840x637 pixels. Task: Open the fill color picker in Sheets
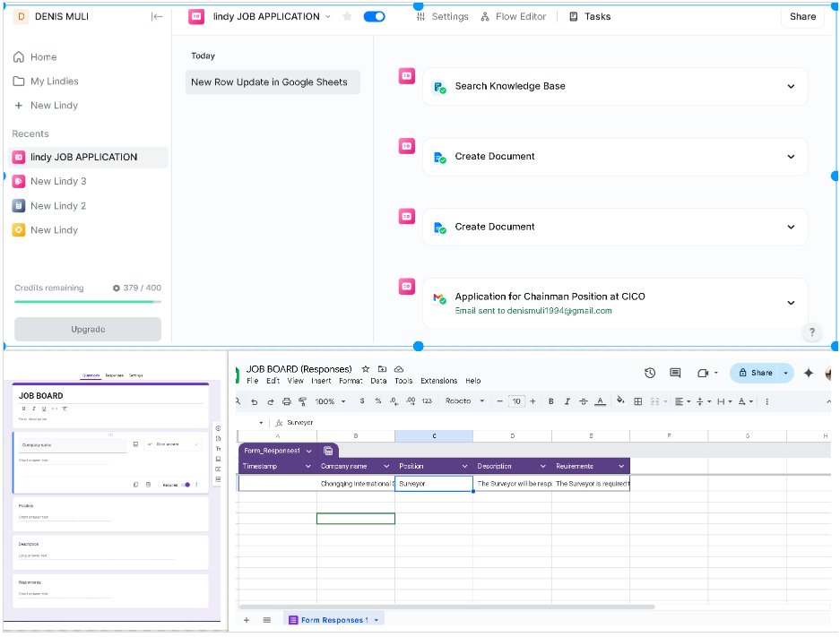620,401
